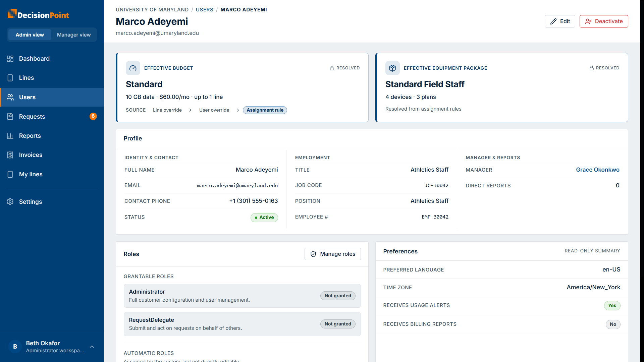Viewport: 644px width, 362px height.
Task: Click the Active status badge
Action: coord(264,218)
